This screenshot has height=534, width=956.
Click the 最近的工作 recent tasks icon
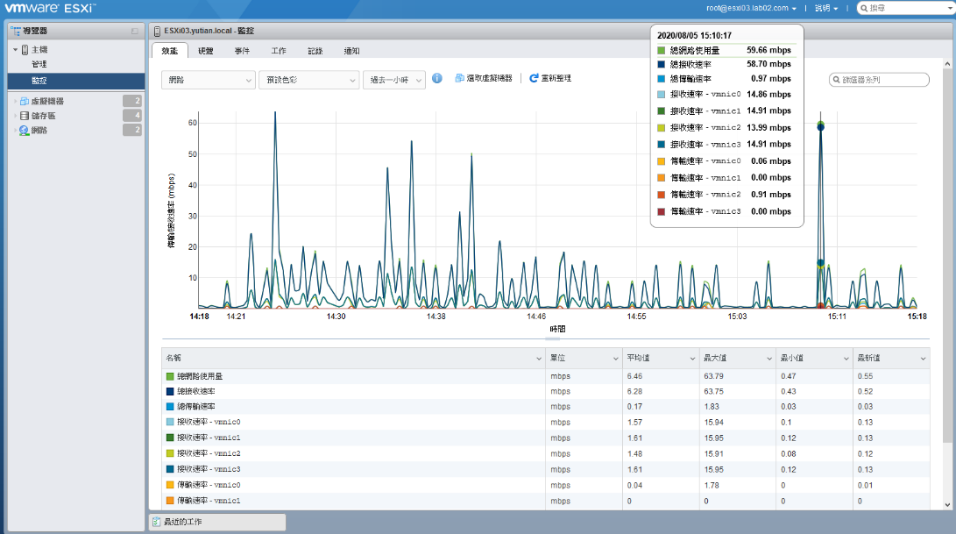[x=157, y=522]
